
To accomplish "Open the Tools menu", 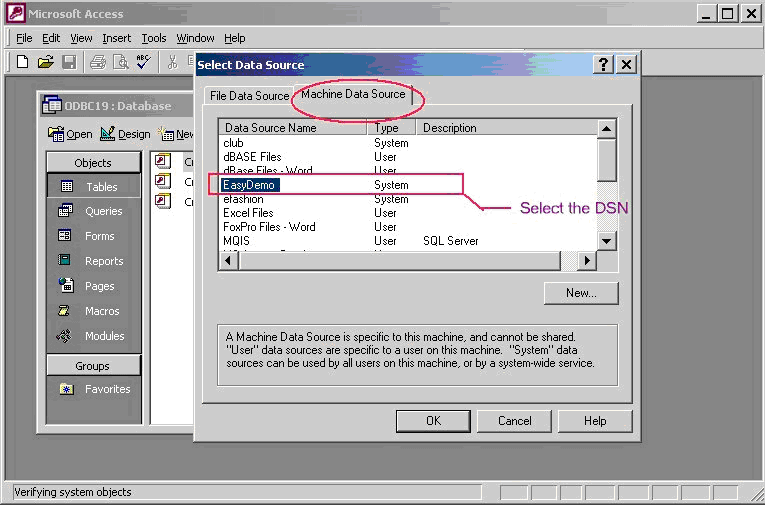I will [154, 38].
